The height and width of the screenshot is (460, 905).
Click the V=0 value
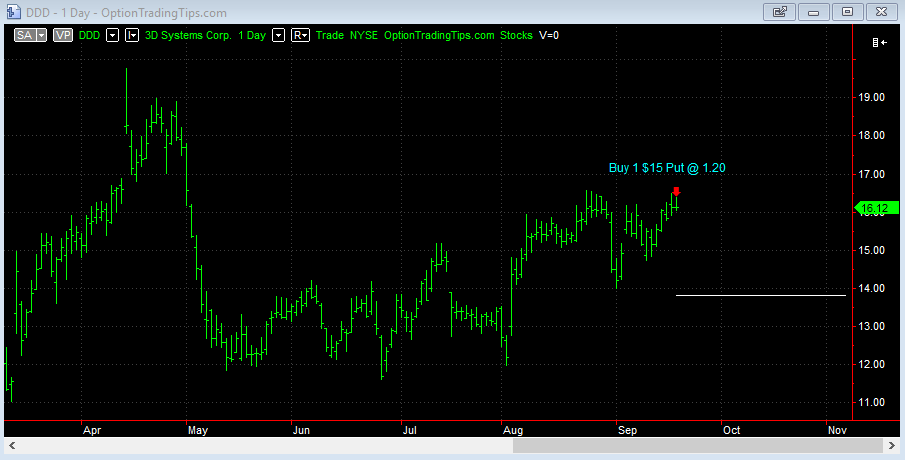(549, 35)
